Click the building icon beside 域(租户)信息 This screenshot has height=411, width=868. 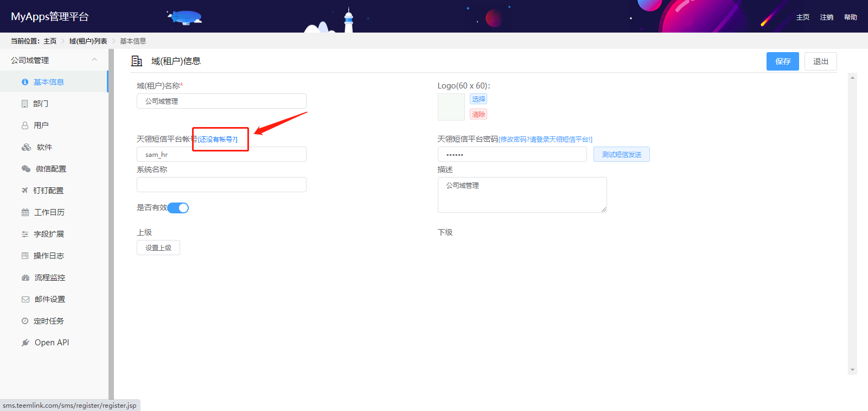point(137,61)
